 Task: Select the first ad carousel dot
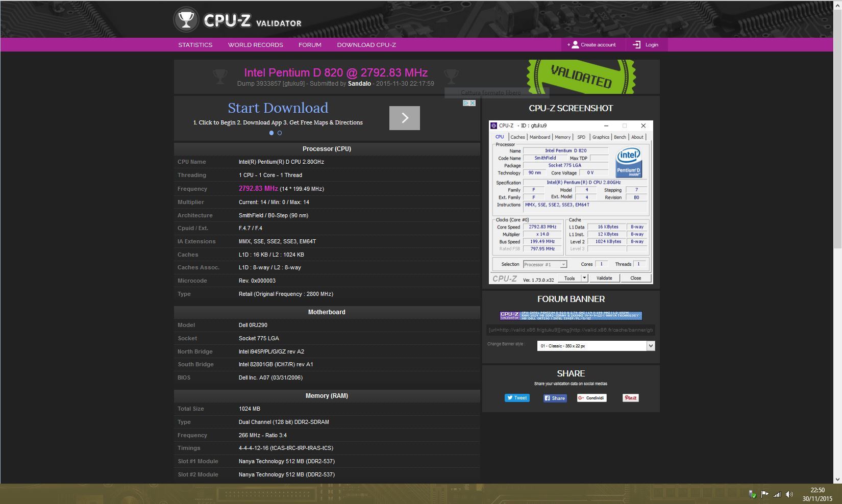(x=271, y=133)
